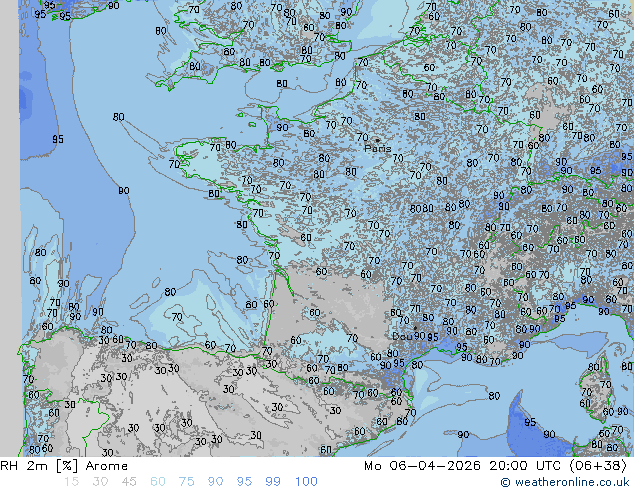The height and width of the screenshot is (490, 634).
Task: Open the weatheronline.co.uk copyright link
Action: pos(565,482)
